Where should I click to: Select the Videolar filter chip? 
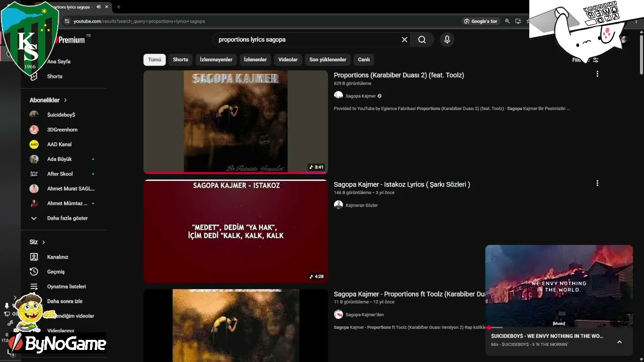click(x=288, y=60)
